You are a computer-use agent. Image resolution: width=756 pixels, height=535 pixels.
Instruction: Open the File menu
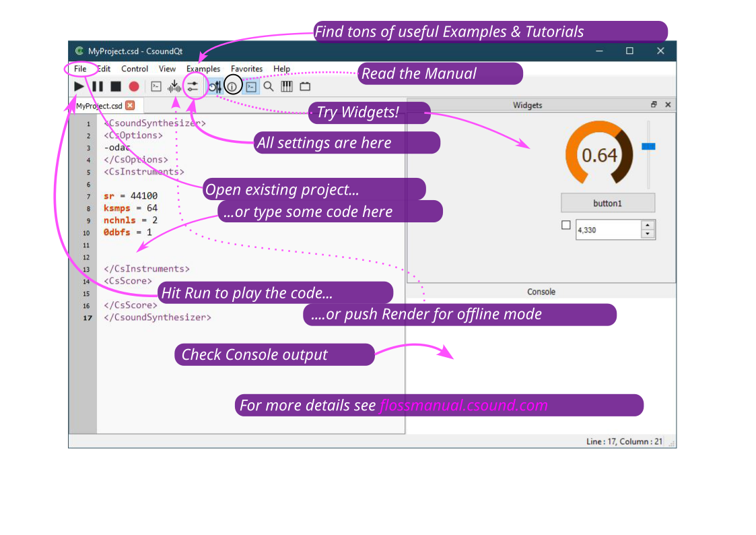[80, 69]
